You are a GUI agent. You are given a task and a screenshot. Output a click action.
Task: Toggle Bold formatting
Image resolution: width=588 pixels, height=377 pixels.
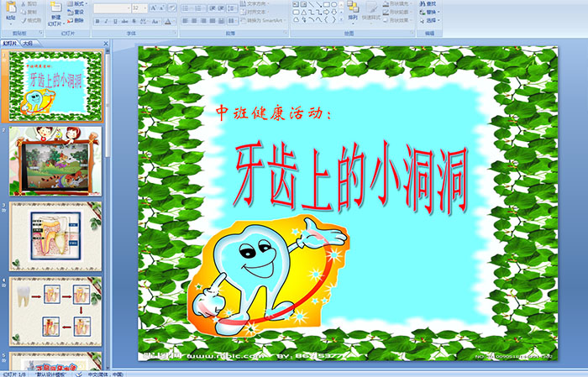click(x=97, y=21)
